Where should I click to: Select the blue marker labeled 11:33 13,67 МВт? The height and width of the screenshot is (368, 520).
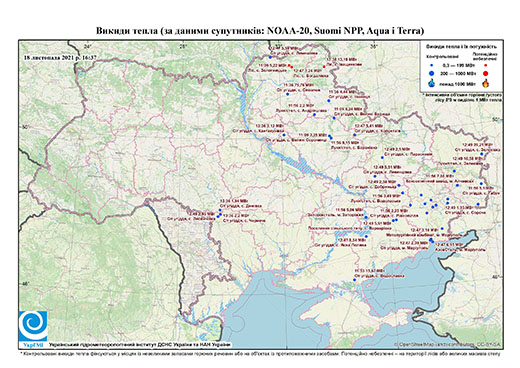[355, 280]
